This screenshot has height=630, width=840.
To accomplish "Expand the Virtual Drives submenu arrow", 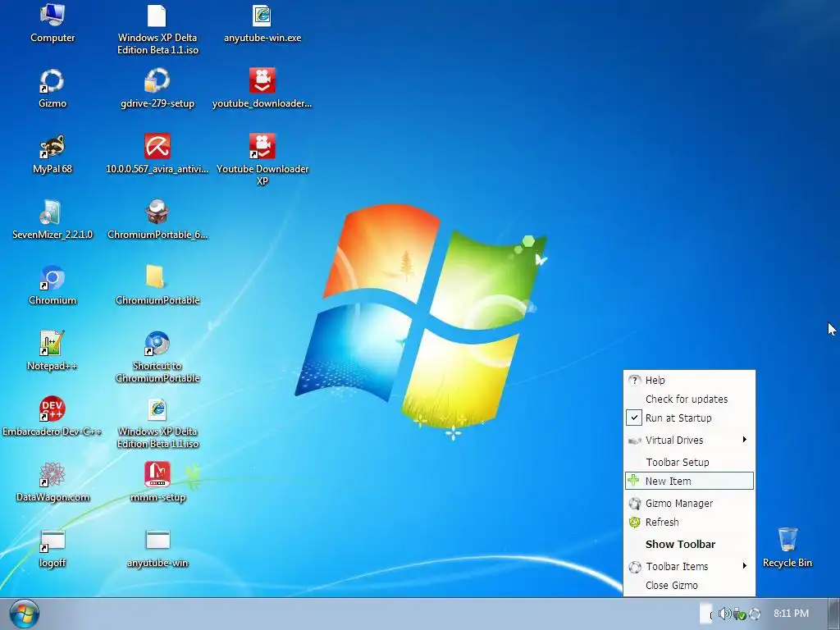I will pyautogui.click(x=744, y=440).
